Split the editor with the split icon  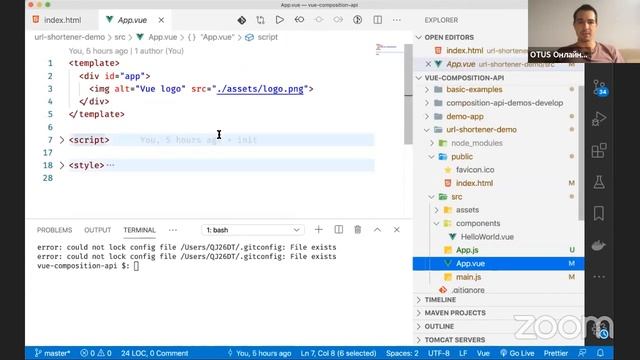[378, 20]
